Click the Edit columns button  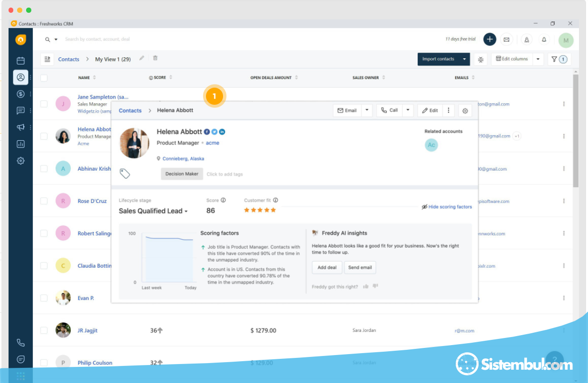pos(512,59)
